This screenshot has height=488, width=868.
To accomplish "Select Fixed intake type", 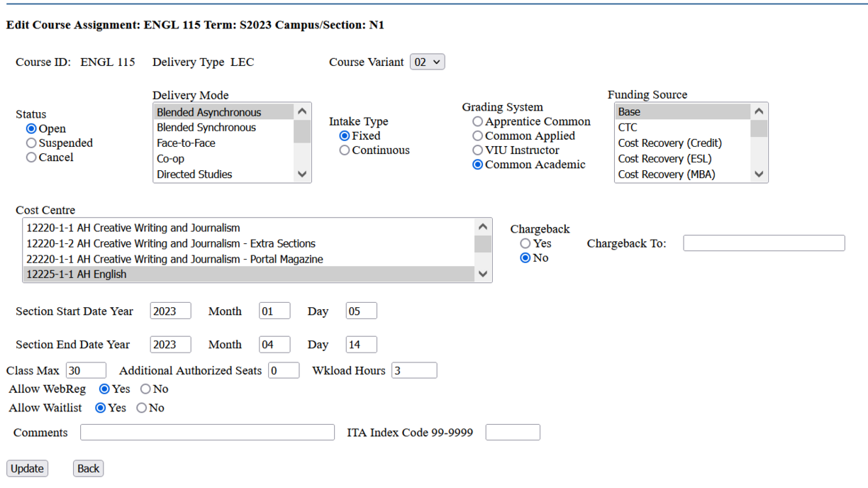I will pos(344,135).
